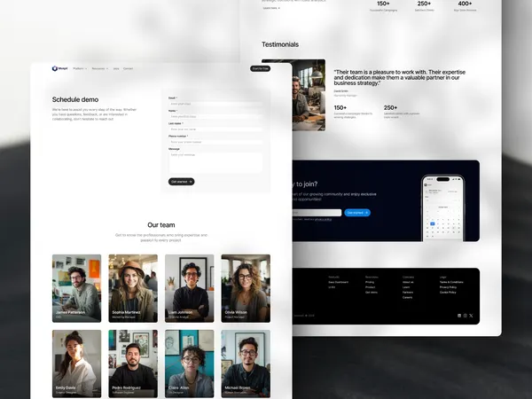Open Pedro Rodriguez's team card

133,364
